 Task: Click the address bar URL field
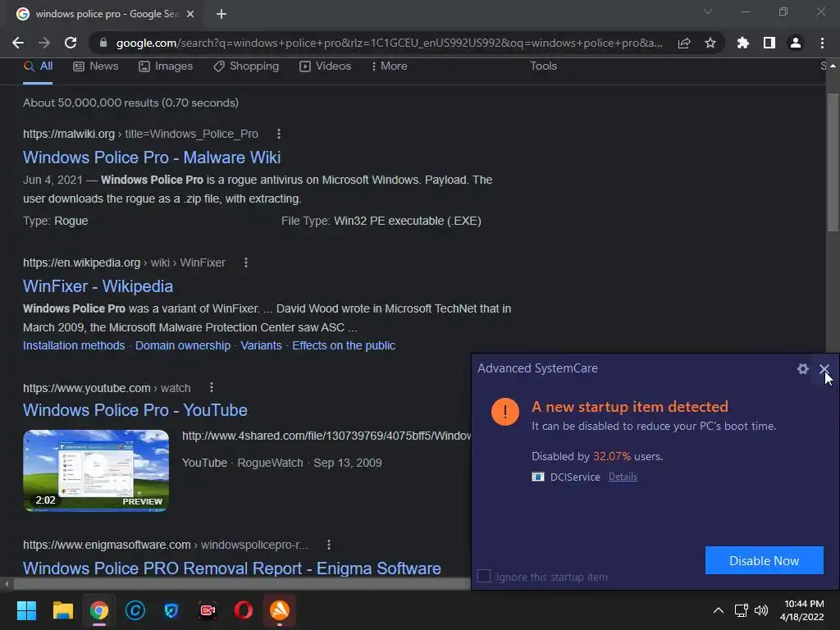coord(389,43)
